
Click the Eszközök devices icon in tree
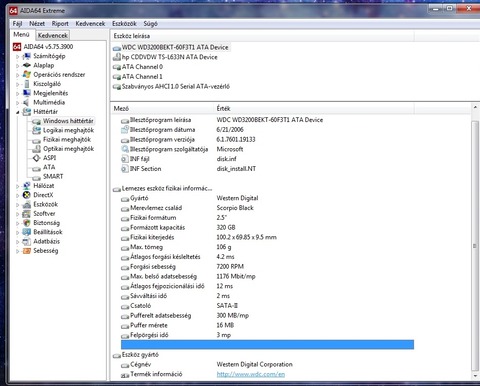pos(27,204)
